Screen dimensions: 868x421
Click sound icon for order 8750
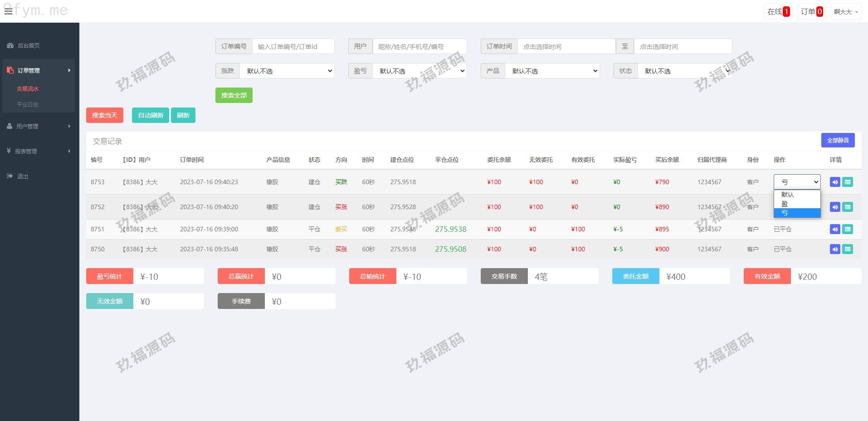[835, 249]
